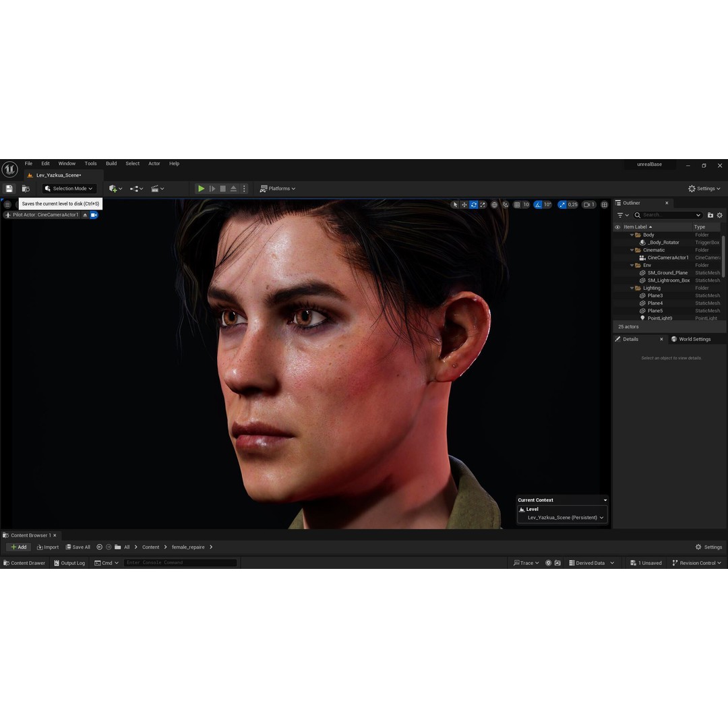Viewport: 728px width, 728px height.
Task: Toggle grid snapping in viewport
Action: [517, 204]
